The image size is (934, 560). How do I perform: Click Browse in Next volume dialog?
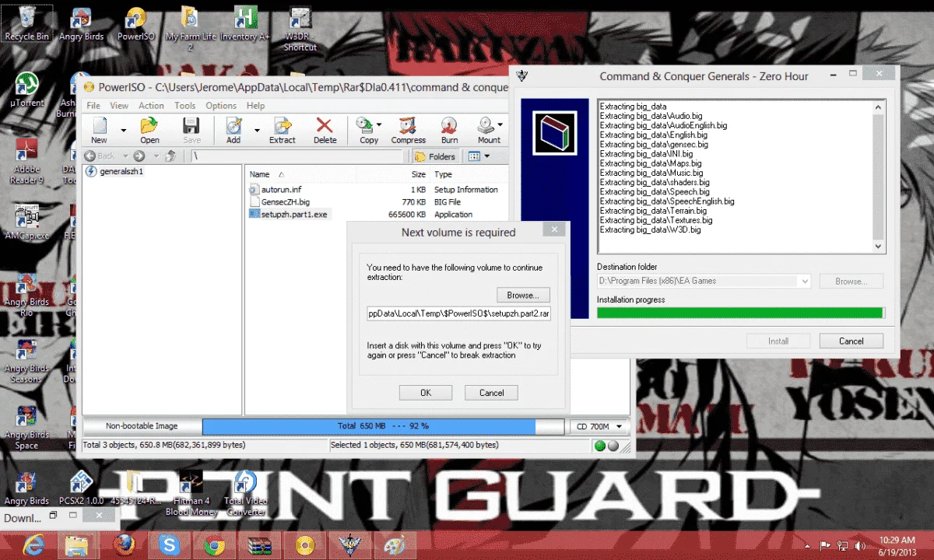(x=523, y=296)
